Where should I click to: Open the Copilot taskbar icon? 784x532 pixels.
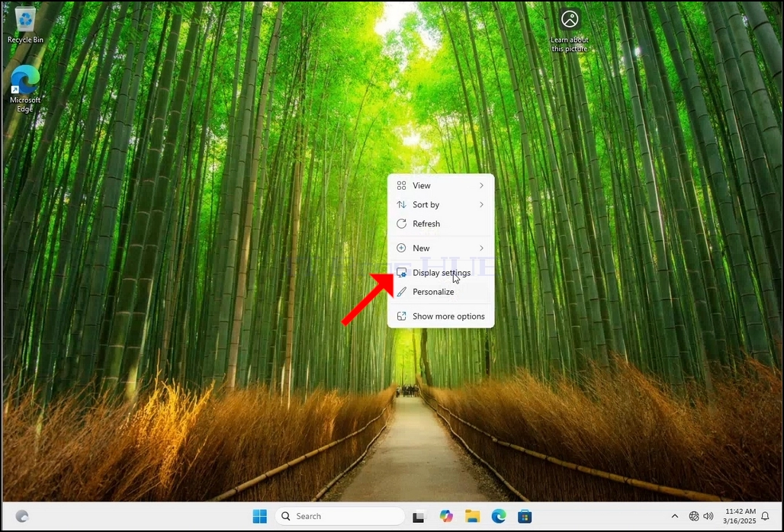(x=445, y=516)
